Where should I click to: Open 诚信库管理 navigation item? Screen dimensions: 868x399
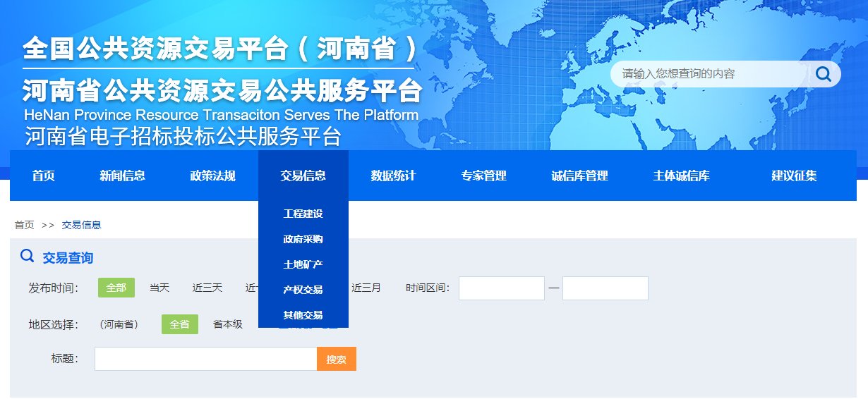580,176
